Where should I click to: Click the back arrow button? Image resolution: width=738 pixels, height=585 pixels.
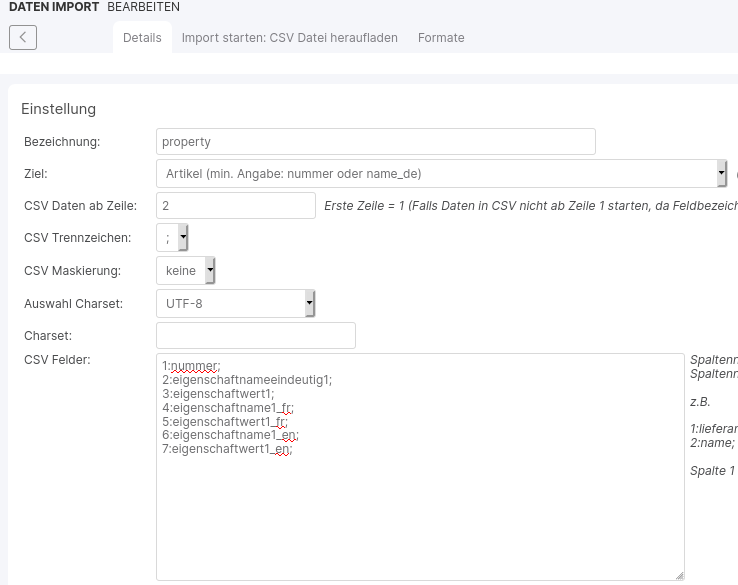click(x=23, y=38)
